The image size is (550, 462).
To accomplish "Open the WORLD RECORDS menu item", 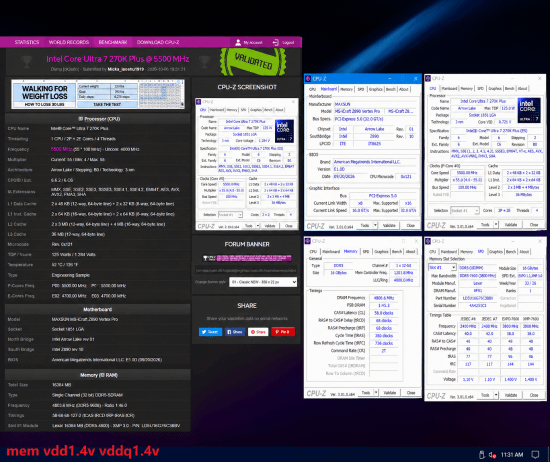I will coord(69,42).
